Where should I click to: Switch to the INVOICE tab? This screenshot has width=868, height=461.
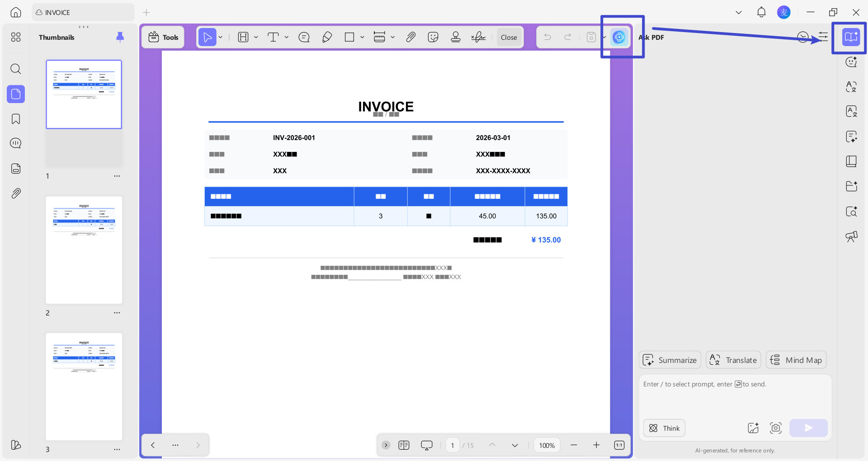pyautogui.click(x=83, y=12)
